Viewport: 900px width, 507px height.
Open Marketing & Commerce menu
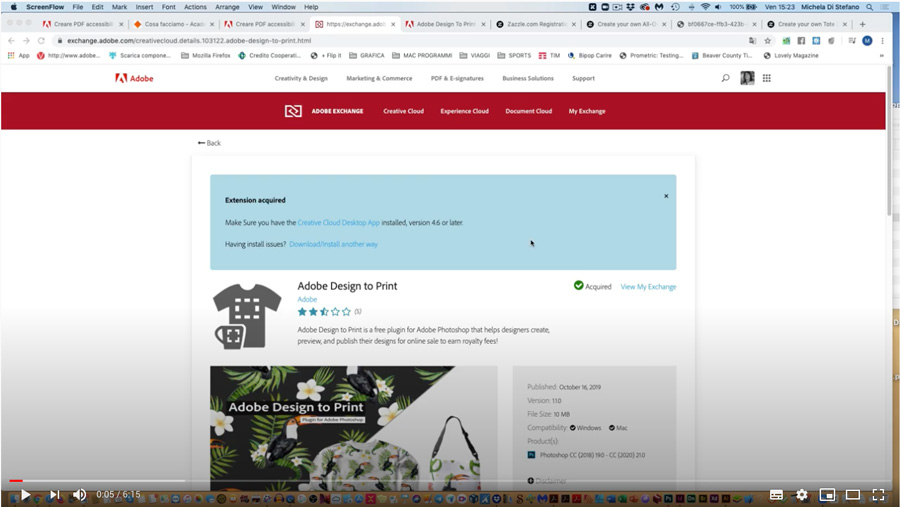point(379,78)
